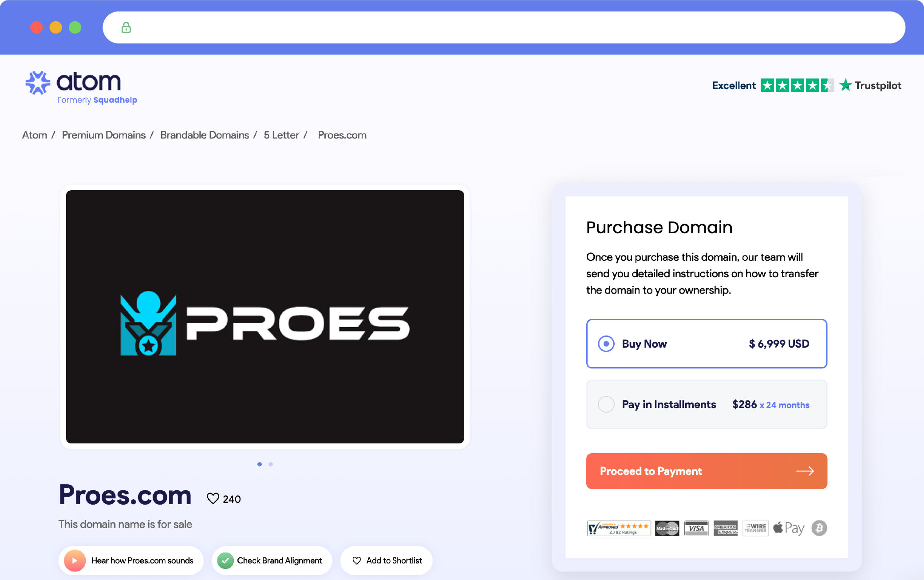
Task: Choose Pay in Installments option
Action: tap(606, 404)
